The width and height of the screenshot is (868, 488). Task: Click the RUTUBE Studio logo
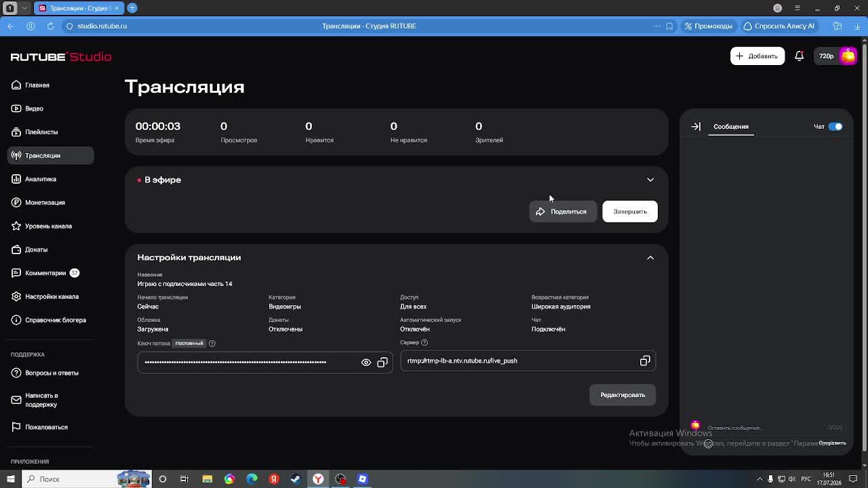click(x=61, y=57)
